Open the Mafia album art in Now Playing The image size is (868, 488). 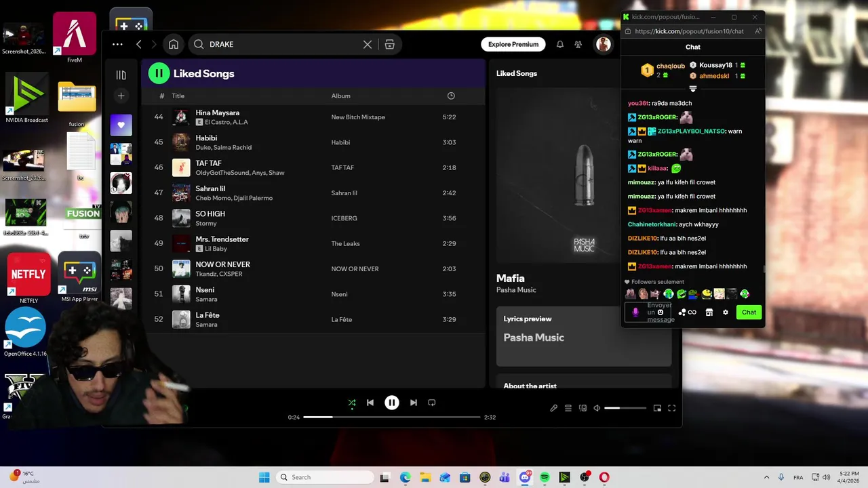584,175
